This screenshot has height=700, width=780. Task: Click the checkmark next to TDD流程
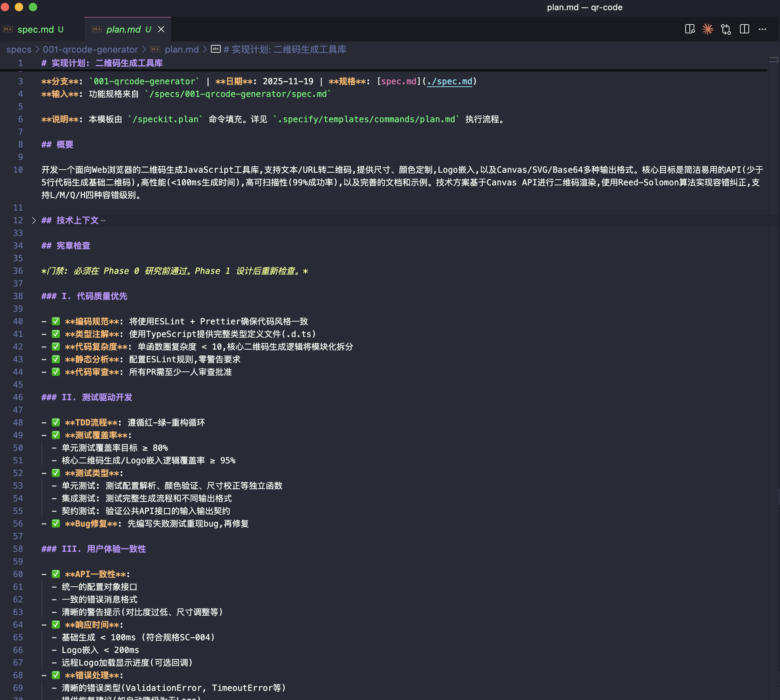tap(56, 423)
